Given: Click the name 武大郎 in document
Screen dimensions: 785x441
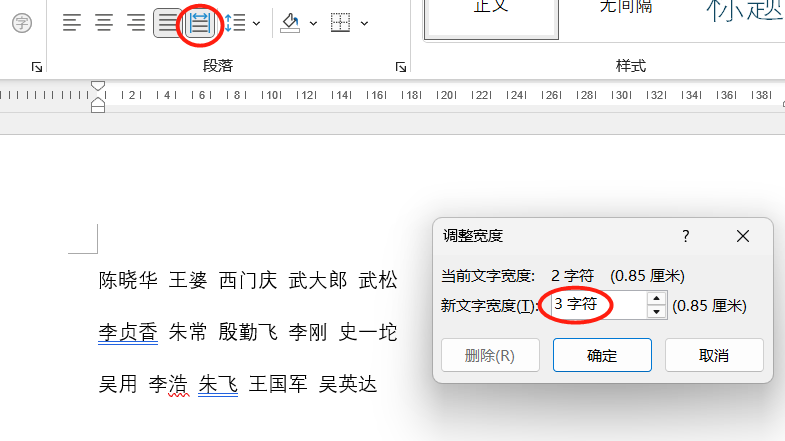Looking at the screenshot, I should click(318, 280).
